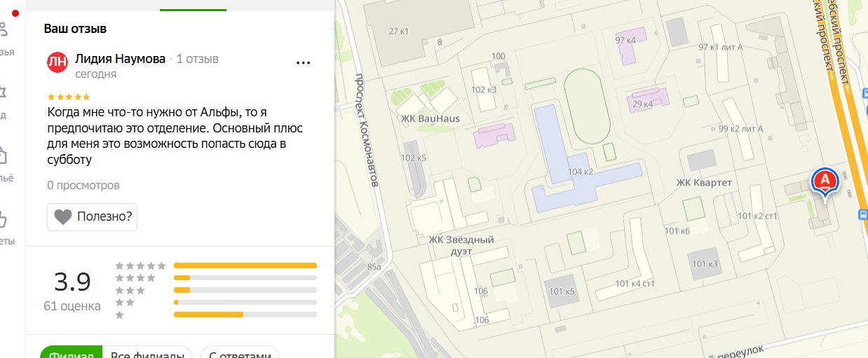The width and height of the screenshot is (868, 358).
Task: Click the 3.9 overall rating value
Action: [72, 282]
